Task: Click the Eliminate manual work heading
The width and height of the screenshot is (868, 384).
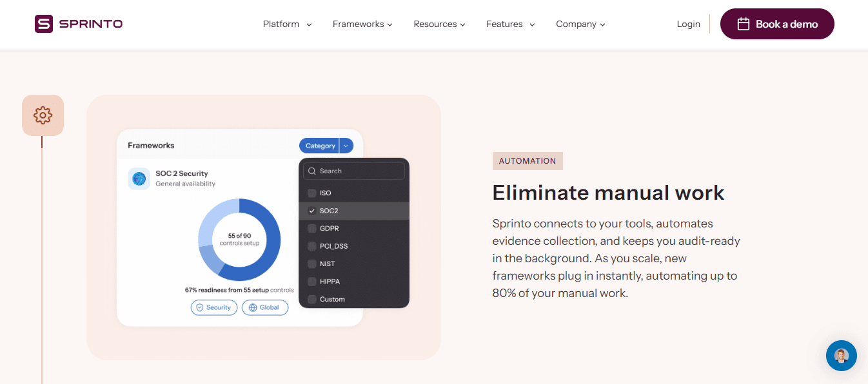Action: pos(608,193)
